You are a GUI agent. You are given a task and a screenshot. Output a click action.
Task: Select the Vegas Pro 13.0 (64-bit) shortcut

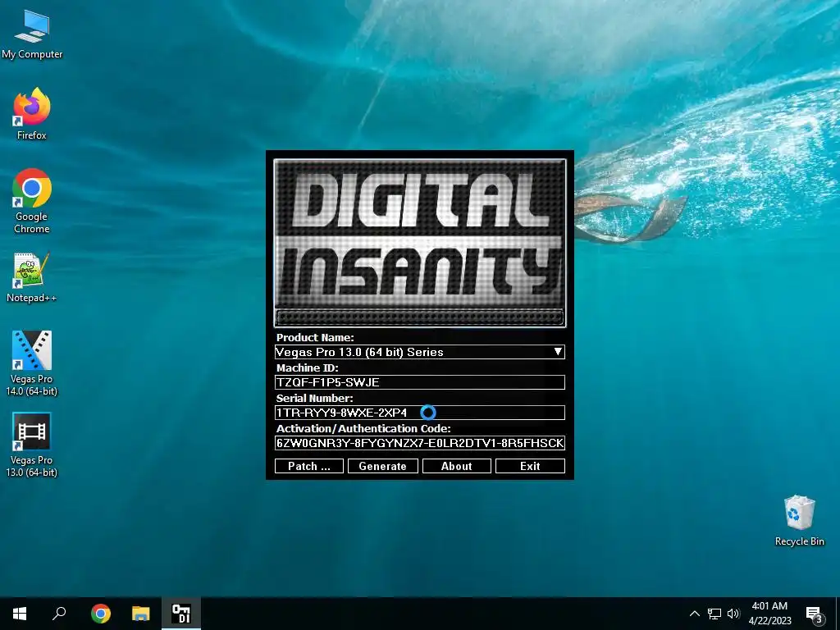(32, 445)
